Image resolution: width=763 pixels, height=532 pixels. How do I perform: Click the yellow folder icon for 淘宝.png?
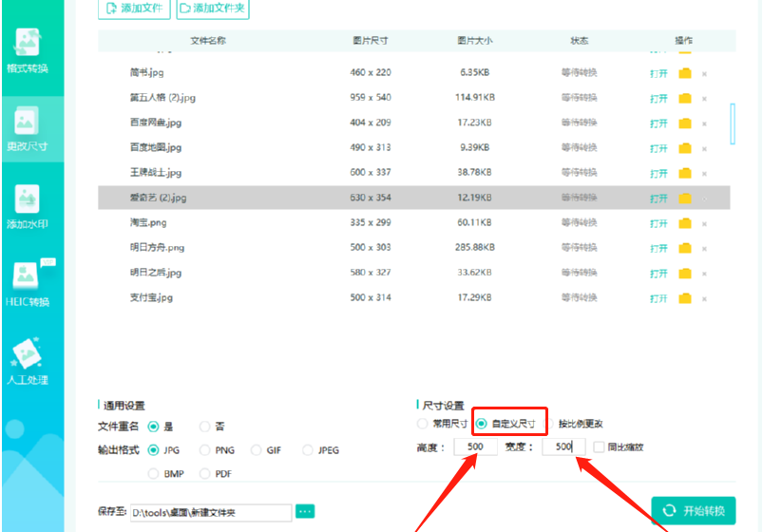click(685, 223)
